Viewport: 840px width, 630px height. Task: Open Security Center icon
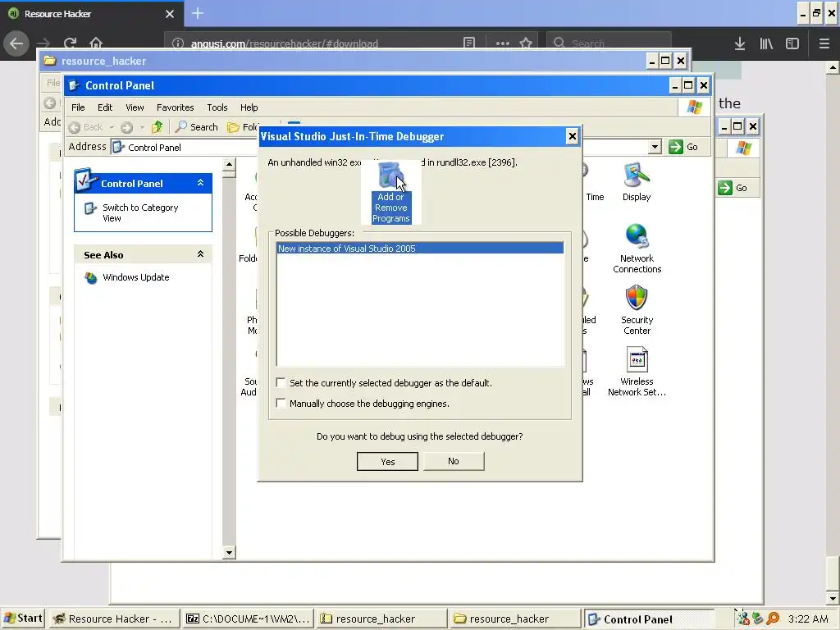click(x=637, y=309)
